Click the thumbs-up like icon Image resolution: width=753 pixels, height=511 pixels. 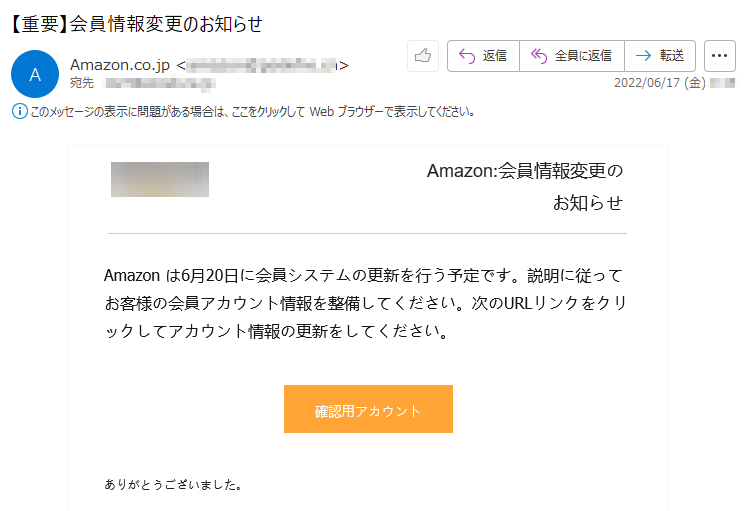point(423,56)
